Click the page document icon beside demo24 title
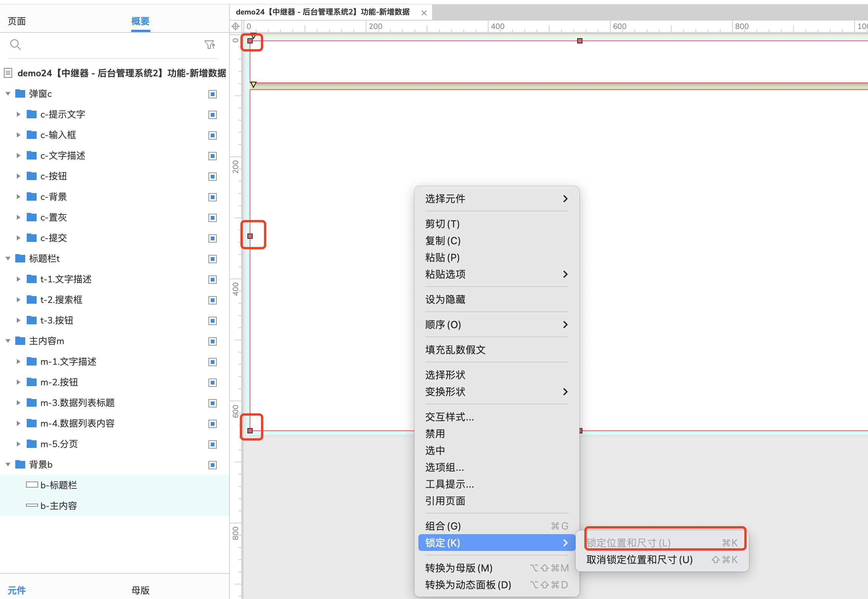 point(8,72)
